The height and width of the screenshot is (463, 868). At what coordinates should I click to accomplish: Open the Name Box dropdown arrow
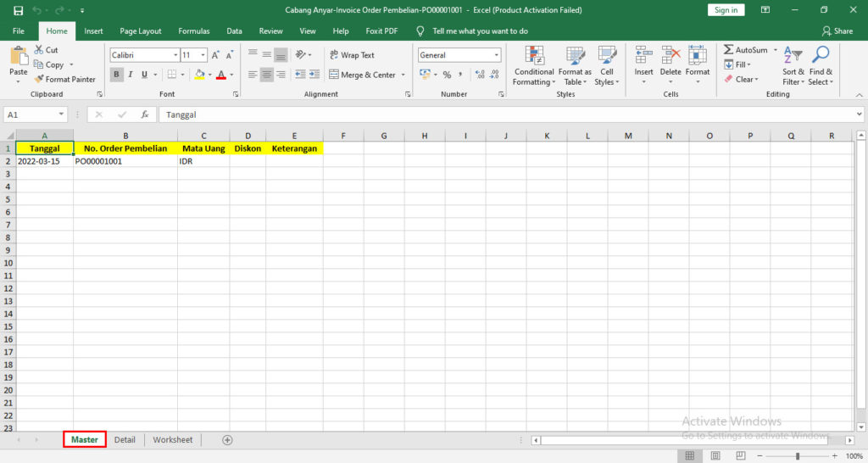(x=61, y=114)
